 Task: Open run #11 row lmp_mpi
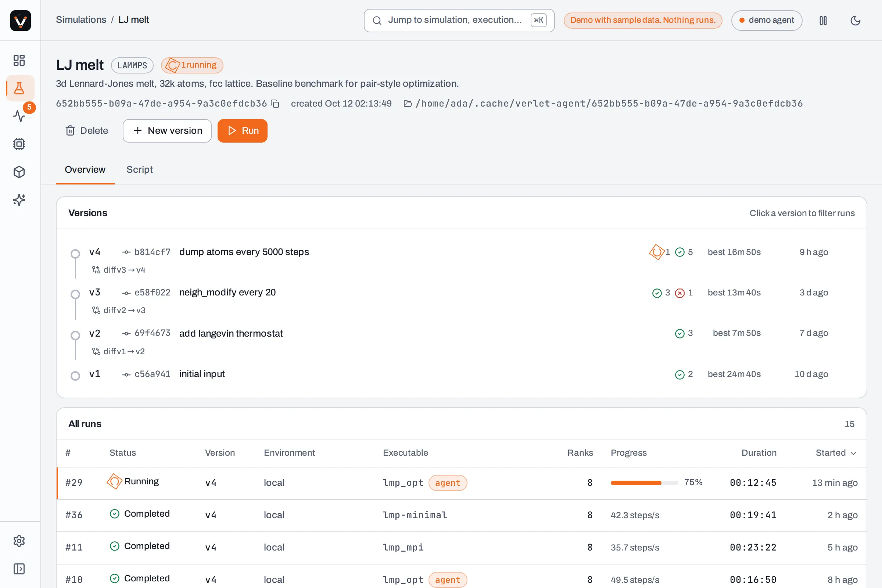click(x=462, y=548)
